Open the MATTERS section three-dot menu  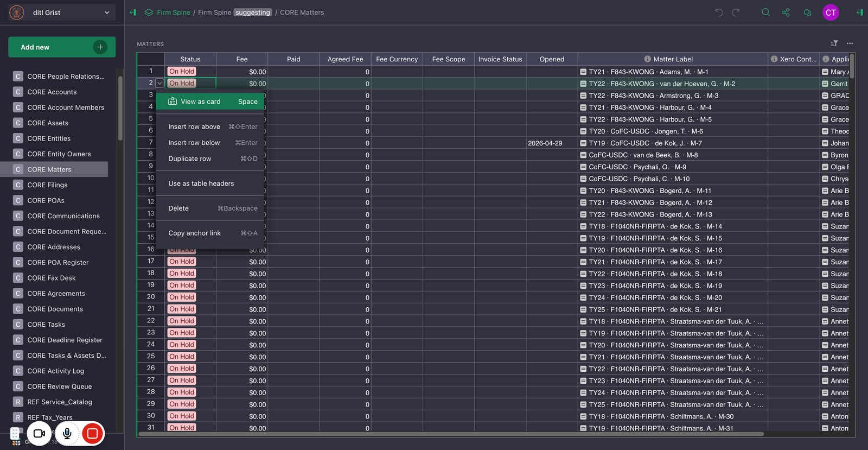[x=850, y=43]
